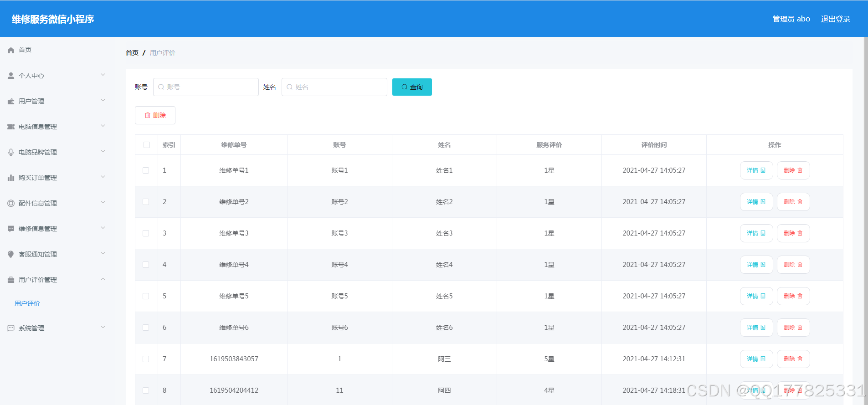Click the bar chart icon for 购买订单管理
The height and width of the screenshot is (405, 868).
pyautogui.click(x=11, y=178)
